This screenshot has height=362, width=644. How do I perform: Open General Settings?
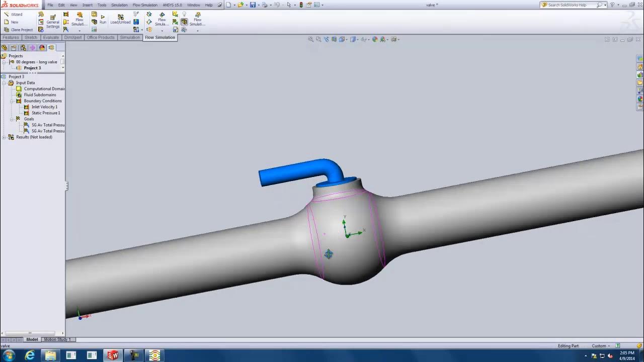click(x=53, y=22)
